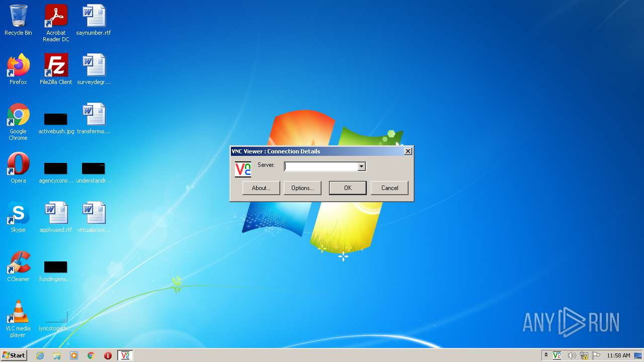Select the virtualprovi... document icon
This screenshot has width=644, height=362.
point(94,217)
